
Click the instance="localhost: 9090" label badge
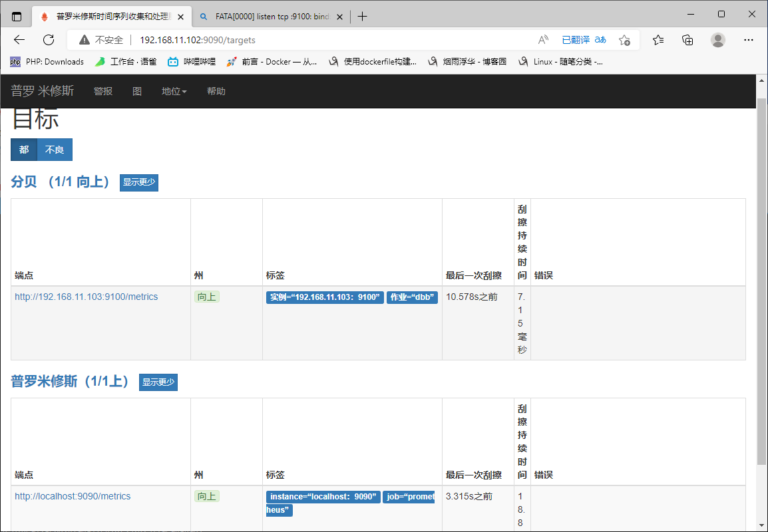point(323,497)
